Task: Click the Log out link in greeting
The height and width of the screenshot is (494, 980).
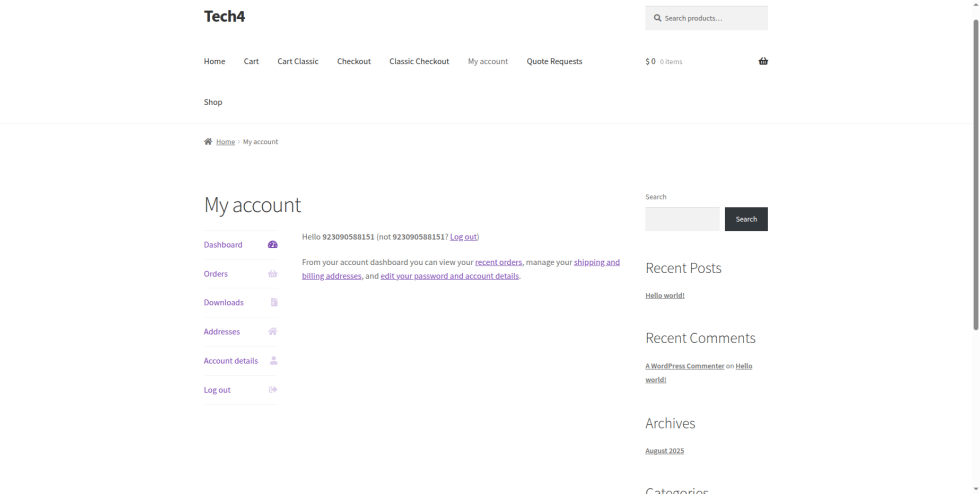Action: 463,237
